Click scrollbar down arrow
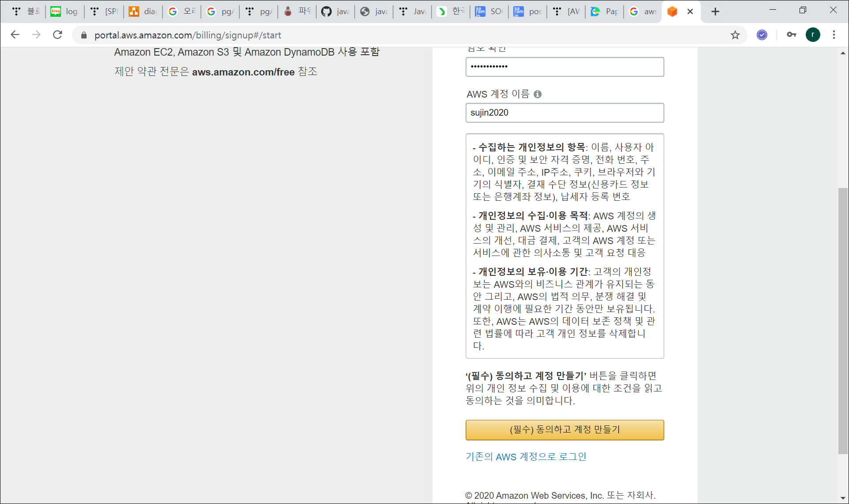Image resolution: width=849 pixels, height=504 pixels. pos(843,499)
